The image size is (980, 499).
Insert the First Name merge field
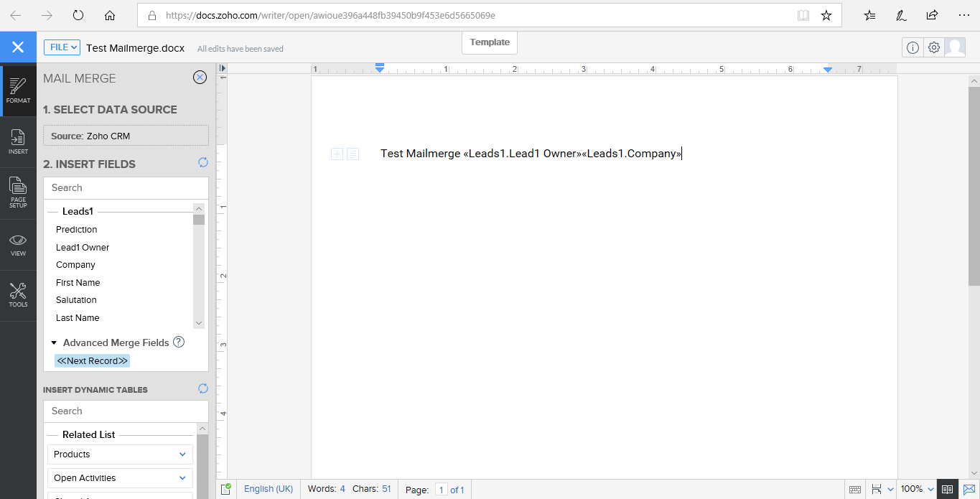pyautogui.click(x=78, y=283)
